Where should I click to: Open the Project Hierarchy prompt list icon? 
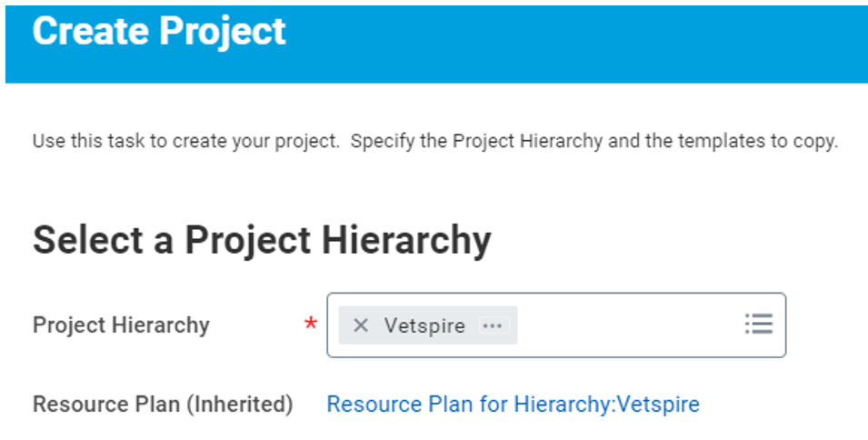(x=758, y=325)
